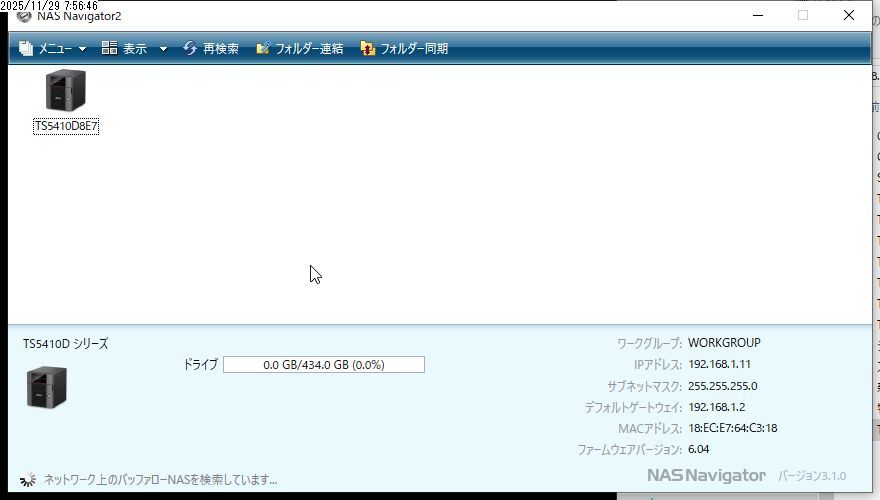Click the サブネットマスク label
Screen dimensions: 880x500
(644, 386)
